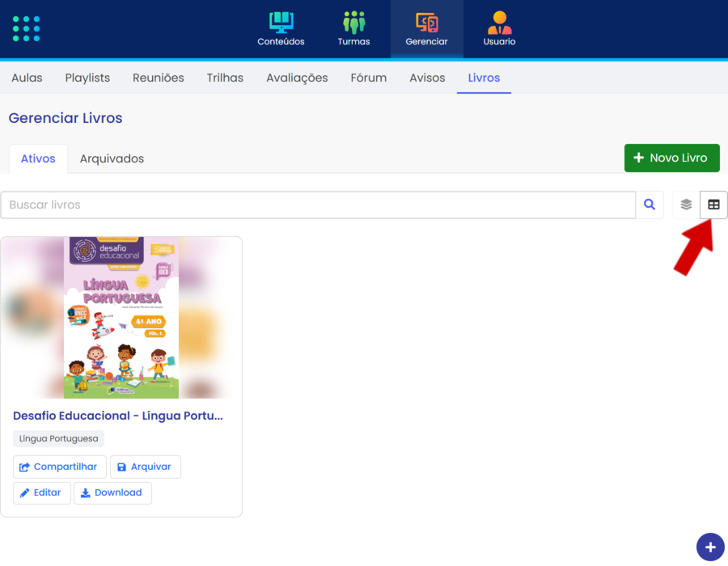Select the Fórum tab

tap(368, 78)
